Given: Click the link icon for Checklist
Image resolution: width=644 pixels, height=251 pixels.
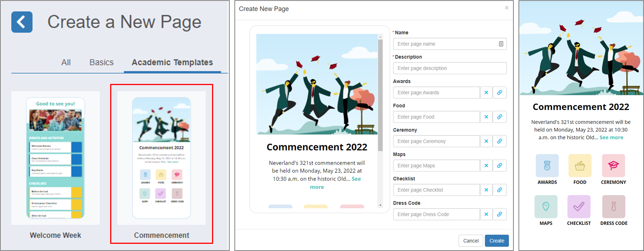Looking at the screenshot, I should (500, 190).
